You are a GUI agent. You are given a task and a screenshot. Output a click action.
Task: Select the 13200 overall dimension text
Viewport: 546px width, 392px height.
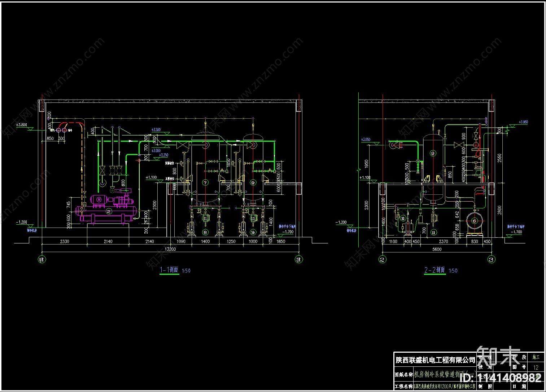170,249
